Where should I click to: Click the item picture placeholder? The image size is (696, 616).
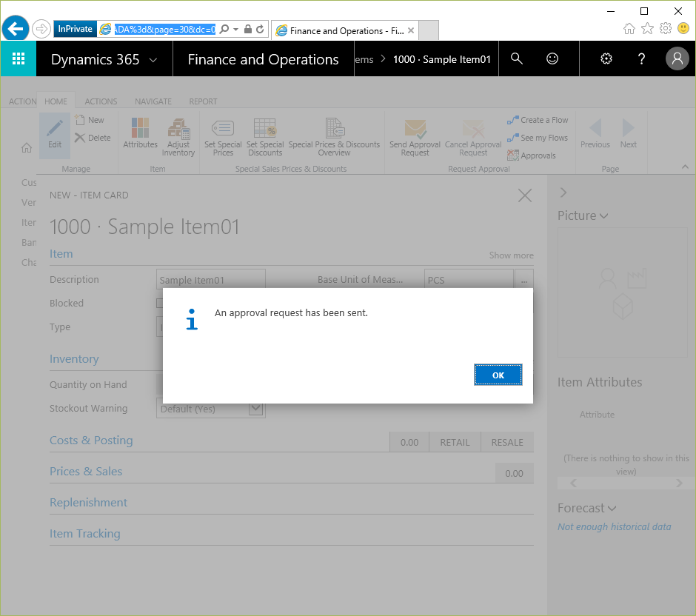(x=622, y=293)
